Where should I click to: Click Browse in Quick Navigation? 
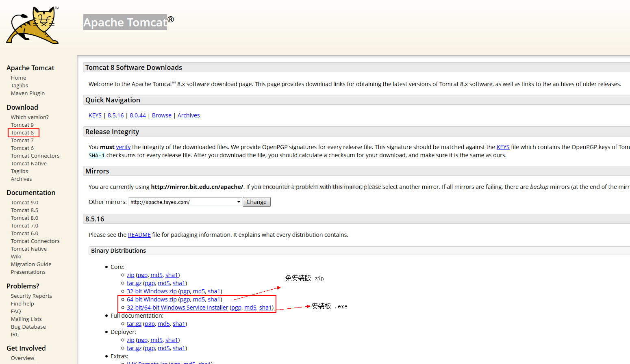[162, 115]
